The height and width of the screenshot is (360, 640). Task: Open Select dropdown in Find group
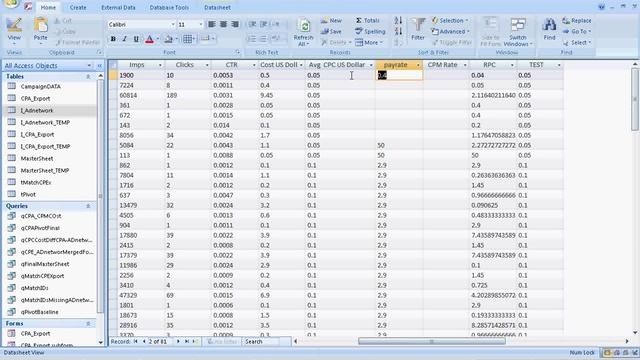point(577,42)
